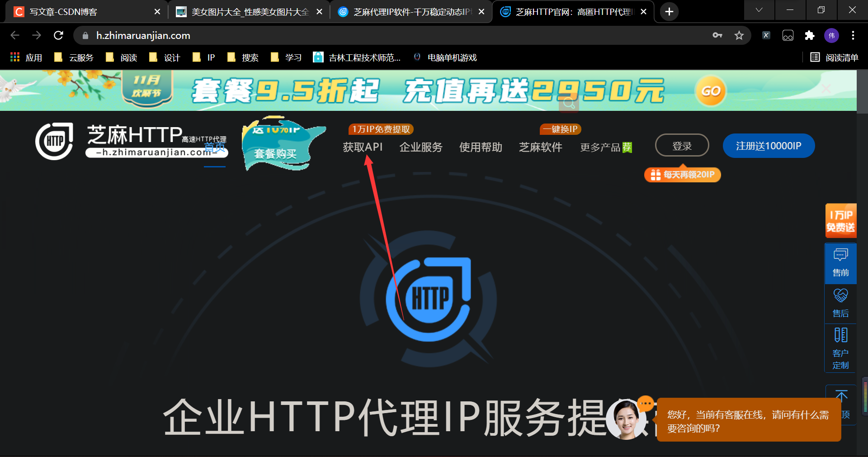Switch to the 芝麻代理IP软件 tab
This screenshot has height=457, width=868.
[407, 11]
